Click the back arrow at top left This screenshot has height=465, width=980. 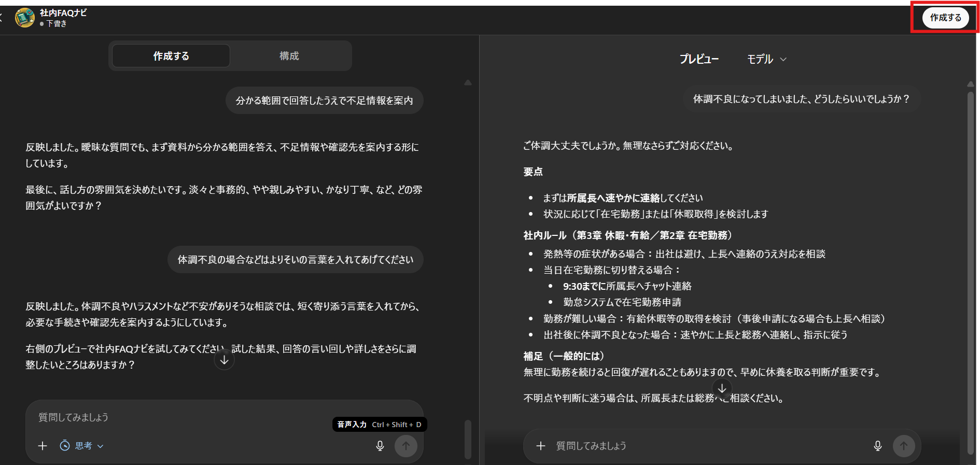[x=2, y=18]
